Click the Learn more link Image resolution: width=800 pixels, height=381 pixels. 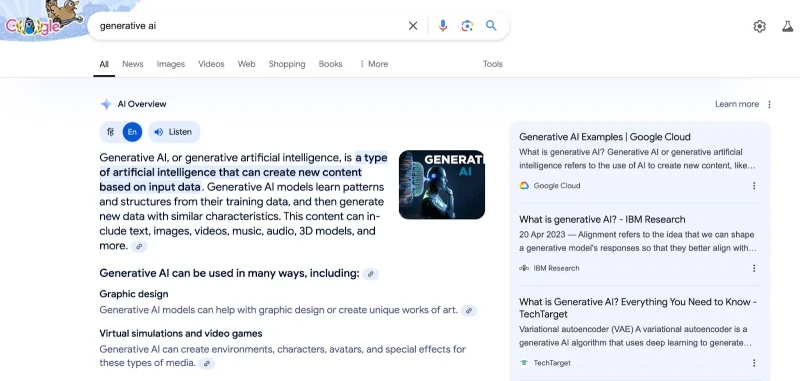[737, 104]
